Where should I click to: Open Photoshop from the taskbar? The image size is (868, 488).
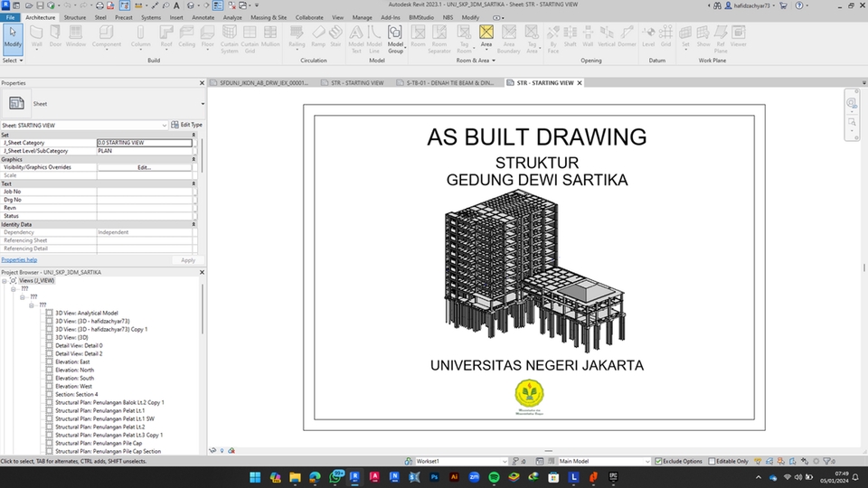coord(435,477)
